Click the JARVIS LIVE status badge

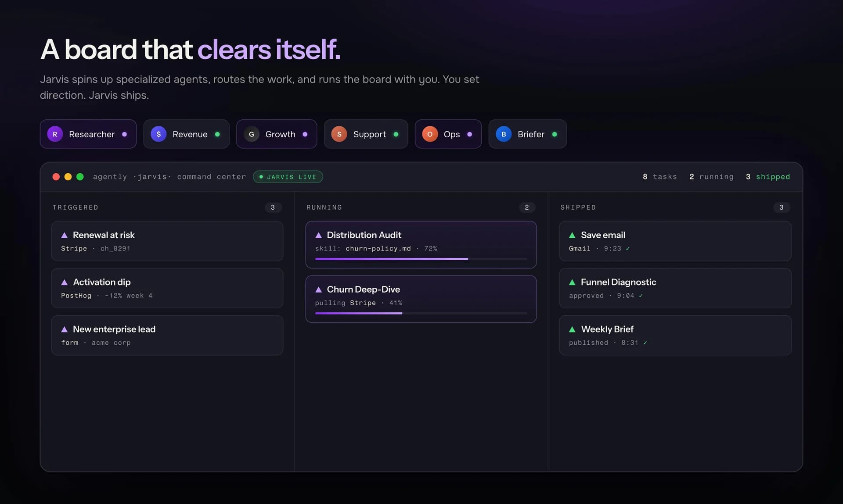click(288, 177)
